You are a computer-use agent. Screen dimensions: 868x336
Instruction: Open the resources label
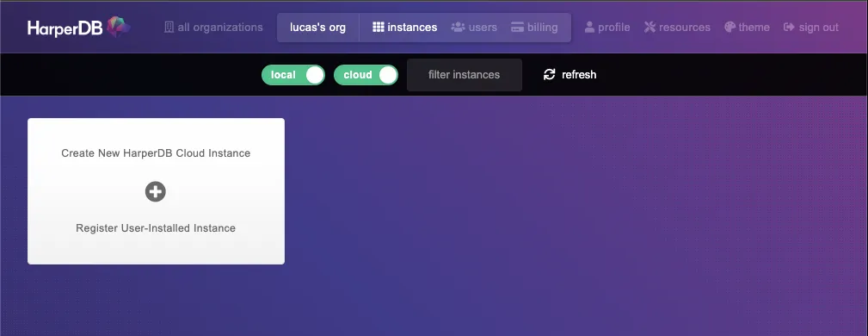pyautogui.click(x=685, y=28)
